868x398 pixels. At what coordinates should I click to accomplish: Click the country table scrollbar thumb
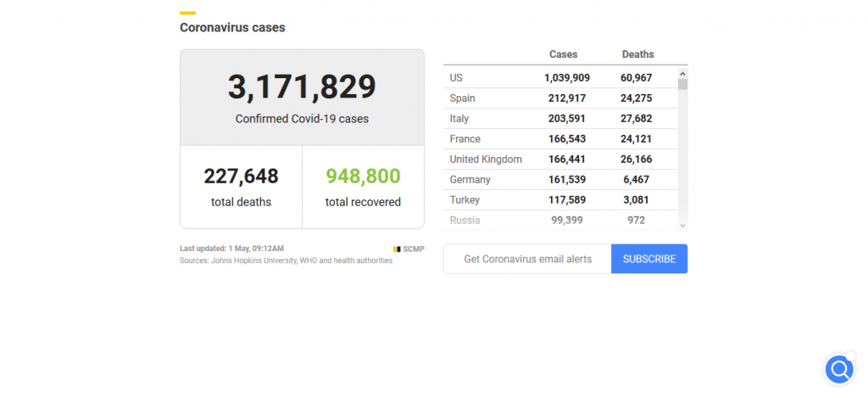point(682,84)
